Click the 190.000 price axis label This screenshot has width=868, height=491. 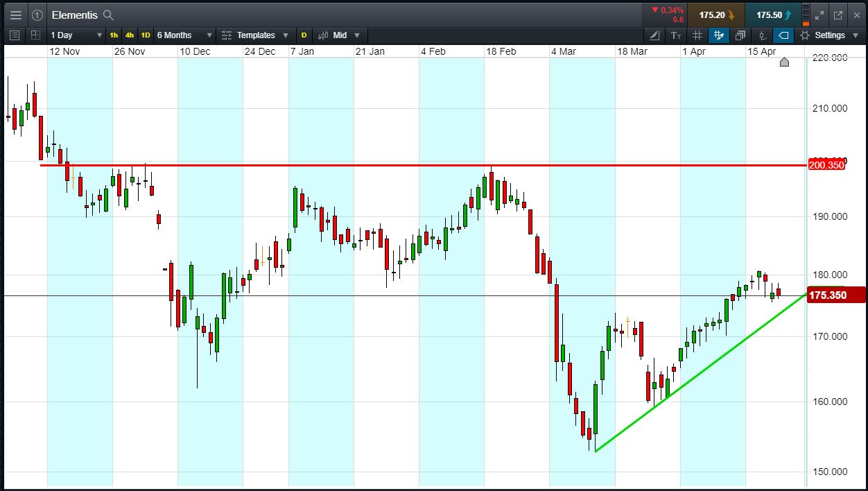click(829, 216)
